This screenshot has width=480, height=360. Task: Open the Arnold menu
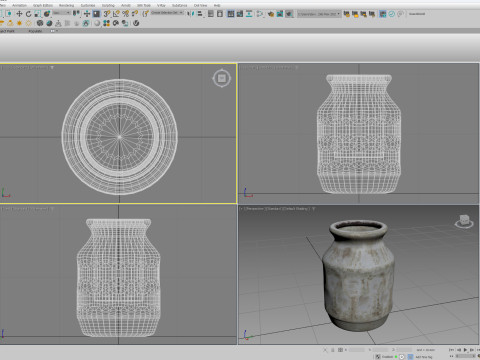click(126, 5)
